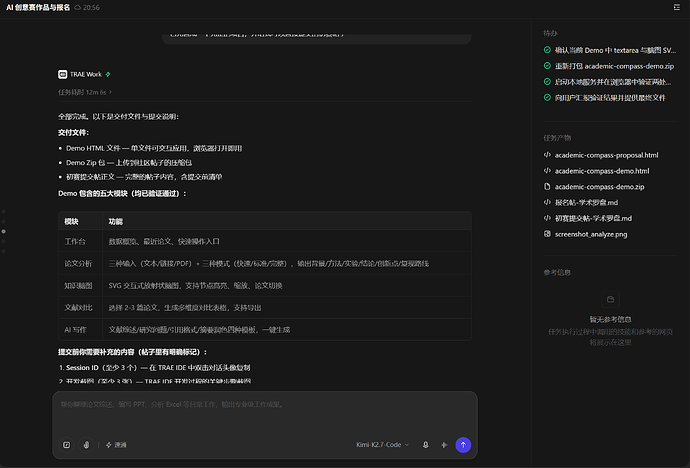The height and width of the screenshot is (468, 690).
Task: Click the microphone voice input icon
Action: [x=426, y=445]
